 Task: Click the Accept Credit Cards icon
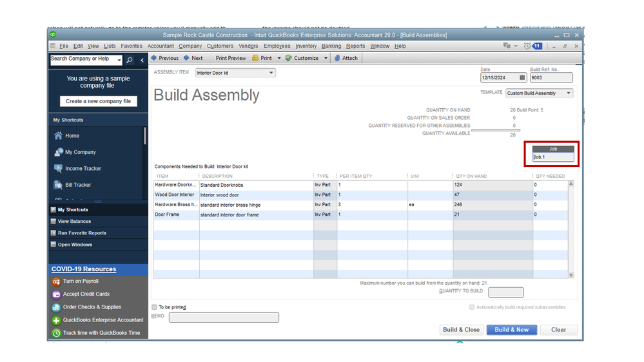point(56,294)
